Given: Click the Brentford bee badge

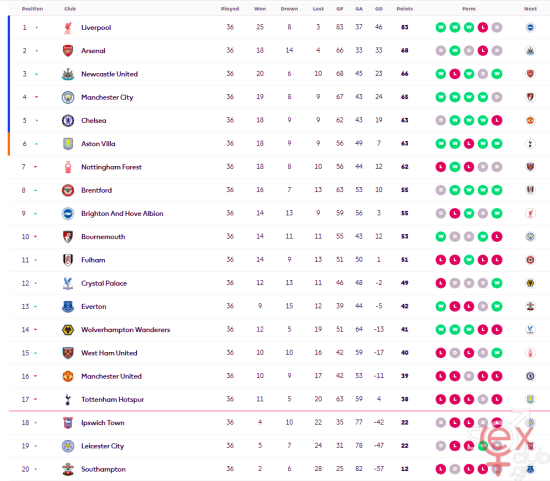Looking at the screenshot, I should pos(68,190).
